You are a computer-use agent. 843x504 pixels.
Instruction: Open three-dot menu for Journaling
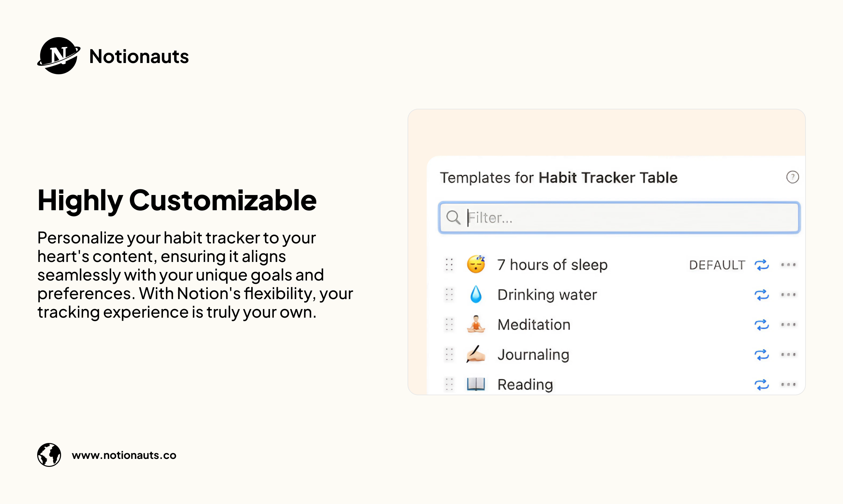pyautogui.click(x=788, y=354)
